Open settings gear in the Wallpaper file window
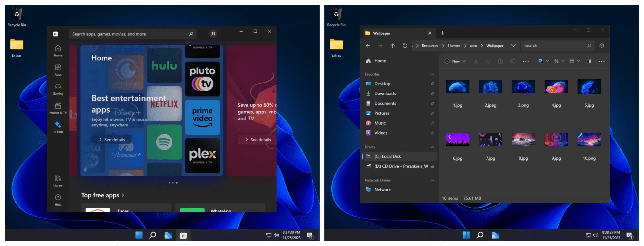The width and height of the screenshot is (644, 246). pyautogui.click(x=602, y=46)
